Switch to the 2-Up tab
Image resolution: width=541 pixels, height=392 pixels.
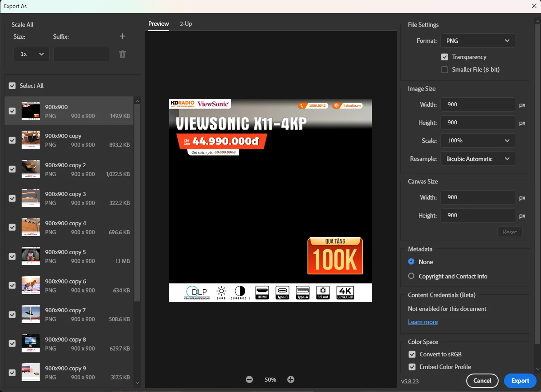[x=186, y=24]
